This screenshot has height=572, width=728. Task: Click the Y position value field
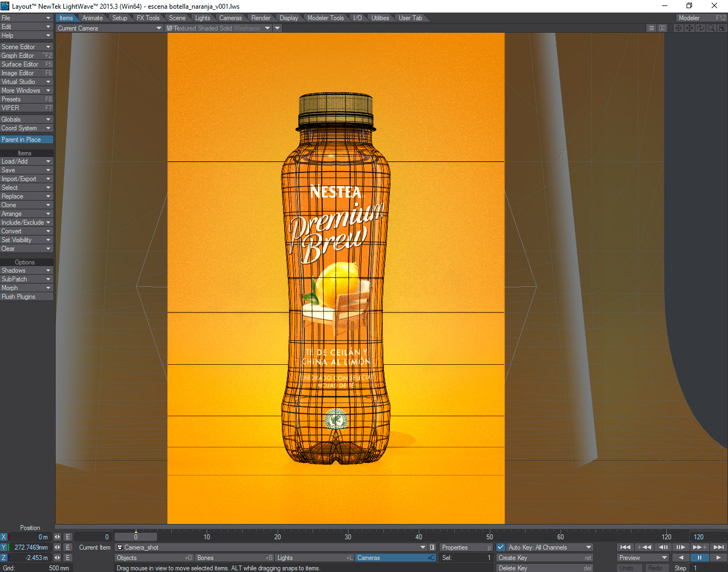coord(29,547)
